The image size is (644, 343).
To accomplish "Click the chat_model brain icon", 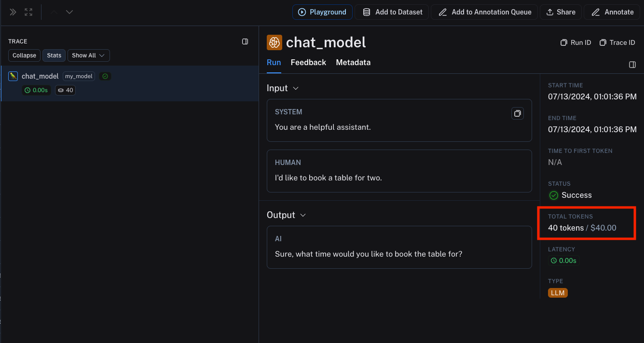I will 274,42.
